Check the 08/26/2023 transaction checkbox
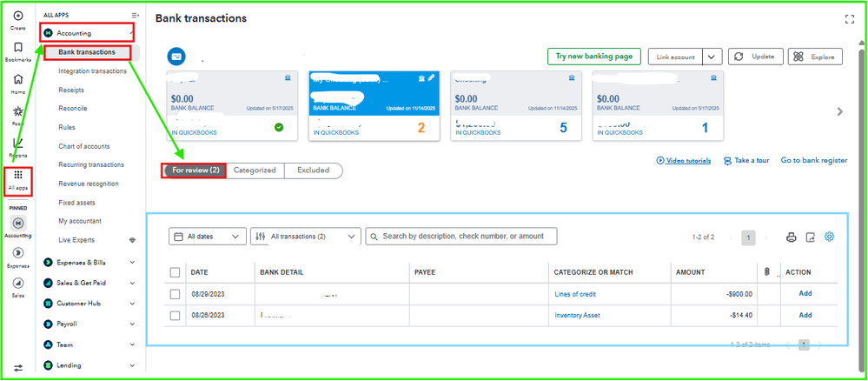This screenshot has height=381, width=868. point(175,316)
